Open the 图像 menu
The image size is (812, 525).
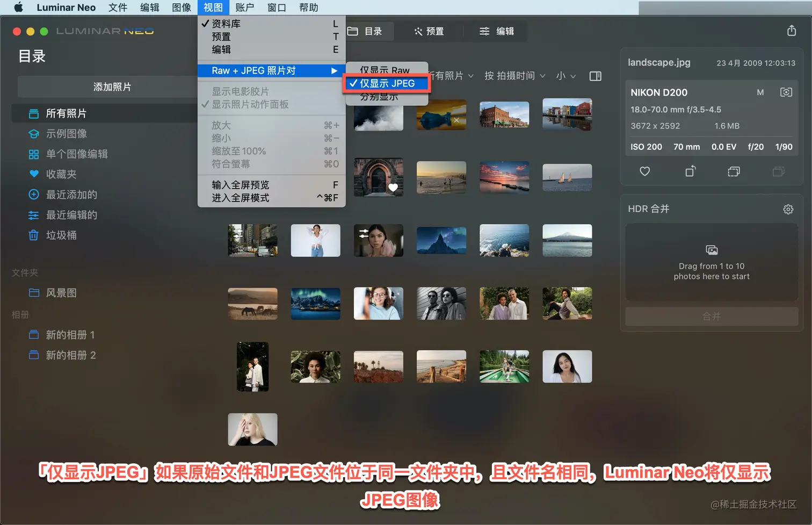click(x=182, y=8)
